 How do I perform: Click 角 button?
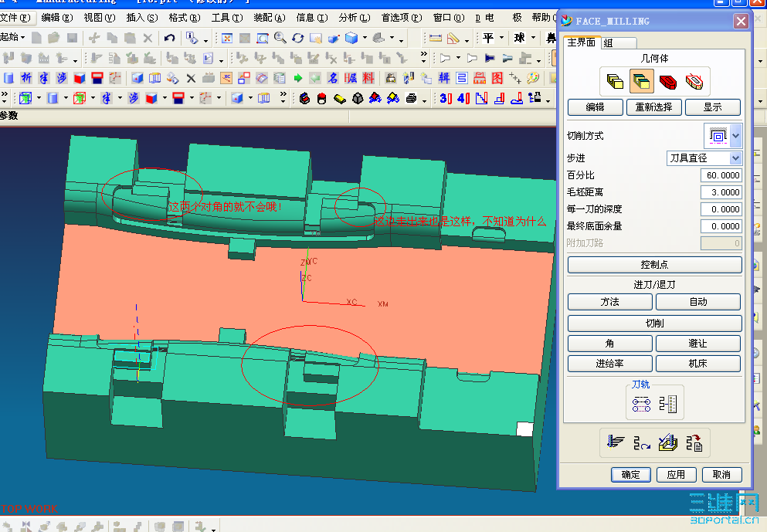(x=610, y=344)
